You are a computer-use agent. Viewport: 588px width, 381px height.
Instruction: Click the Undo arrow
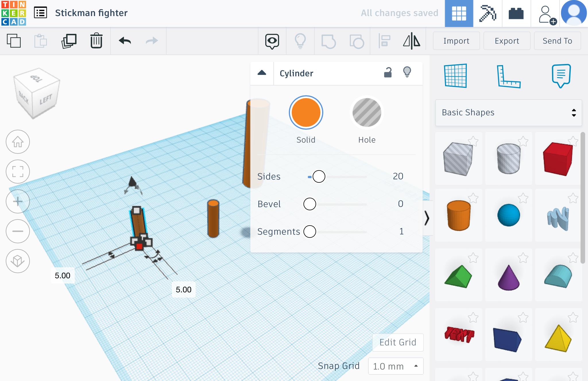pos(125,41)
